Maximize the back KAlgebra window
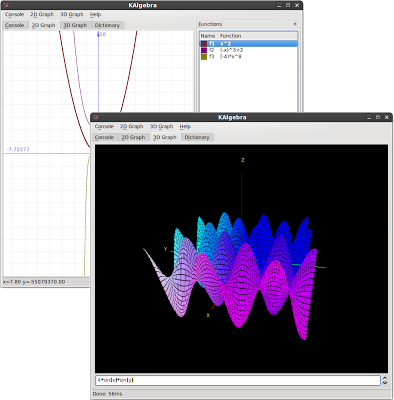 (x=288, y=5)
